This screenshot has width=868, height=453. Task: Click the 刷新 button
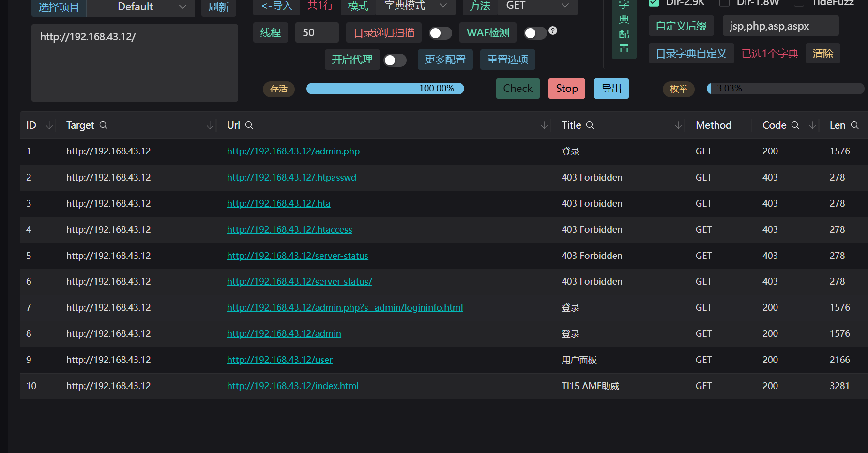point(219,7)
